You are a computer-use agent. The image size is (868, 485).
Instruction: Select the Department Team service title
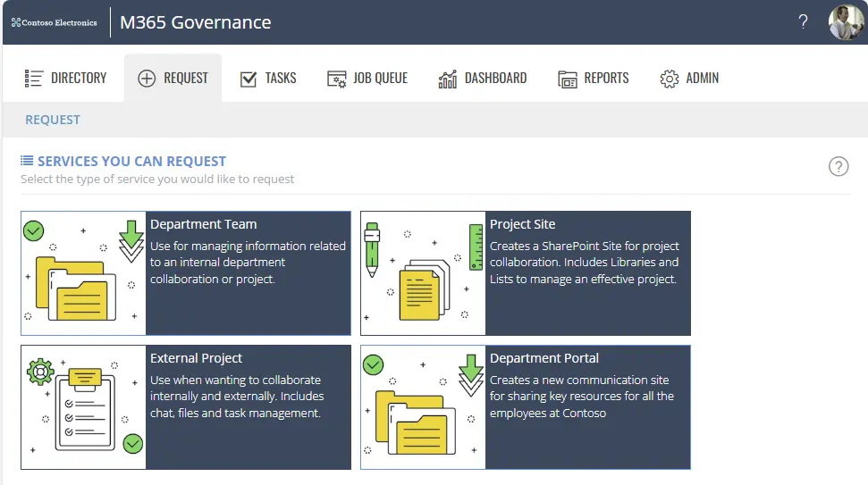[x=203, y=224]
